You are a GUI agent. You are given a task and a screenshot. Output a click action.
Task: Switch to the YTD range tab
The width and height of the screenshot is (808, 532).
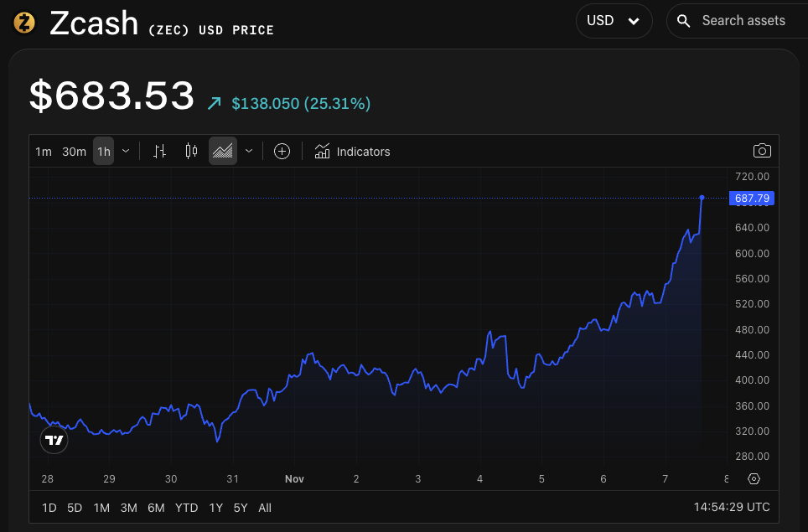point(186,508)
